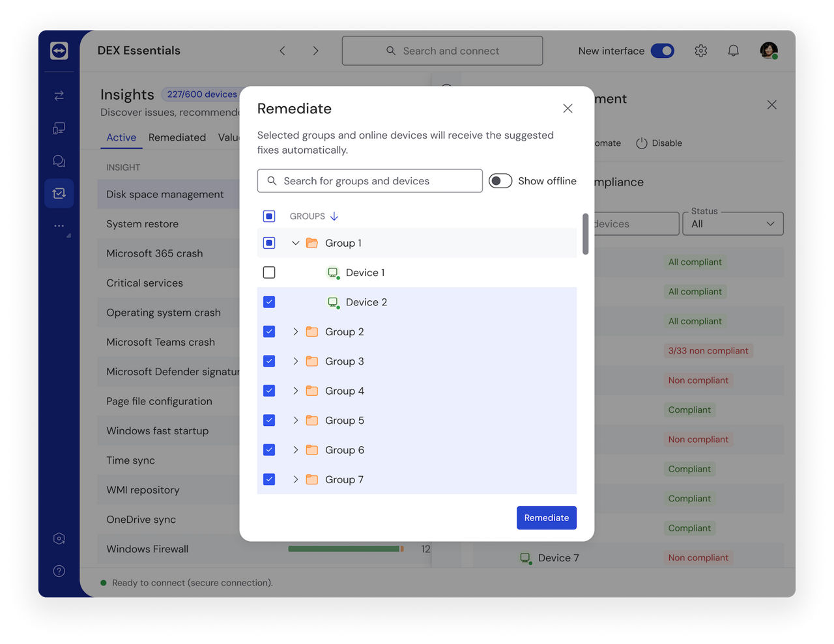Image resolution: width=834 pixels, height=644 pixels.
Task: Open the Help question-mark icon at bottom sidebar
Action: (x=59, y=571)
